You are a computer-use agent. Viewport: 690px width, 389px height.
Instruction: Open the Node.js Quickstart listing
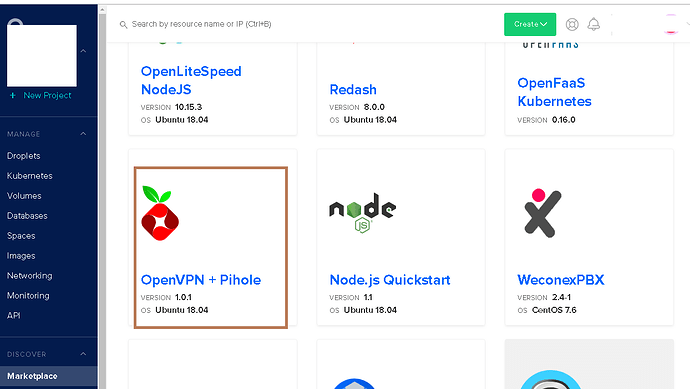point(390,280)
